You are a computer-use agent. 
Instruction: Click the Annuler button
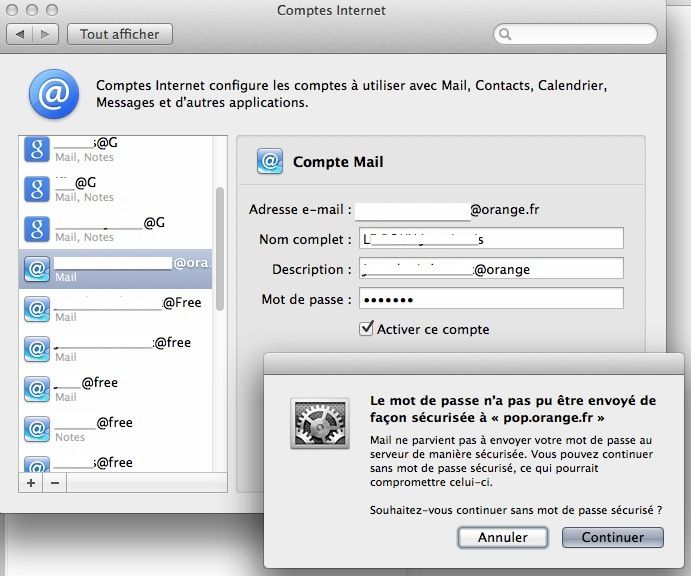coord(503,537)
